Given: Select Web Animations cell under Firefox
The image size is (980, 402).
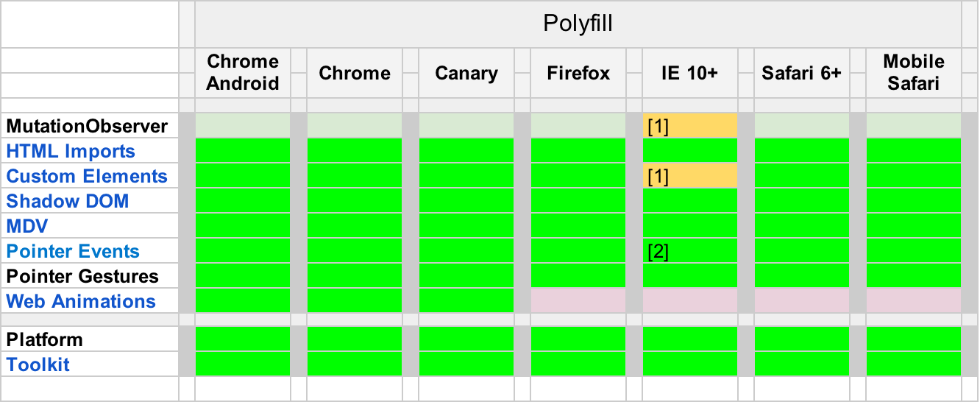Looking at the screenshot, I should click(578, 300).
